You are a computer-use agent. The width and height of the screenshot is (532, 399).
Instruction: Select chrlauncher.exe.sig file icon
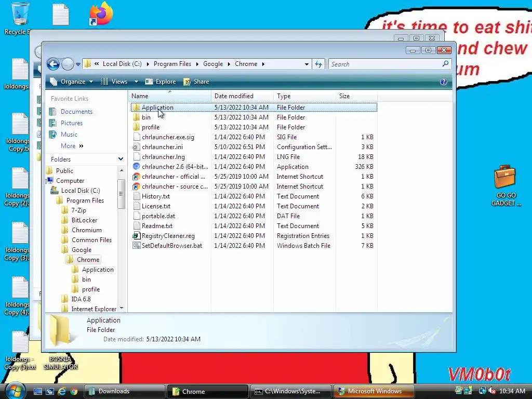(137, 137)
